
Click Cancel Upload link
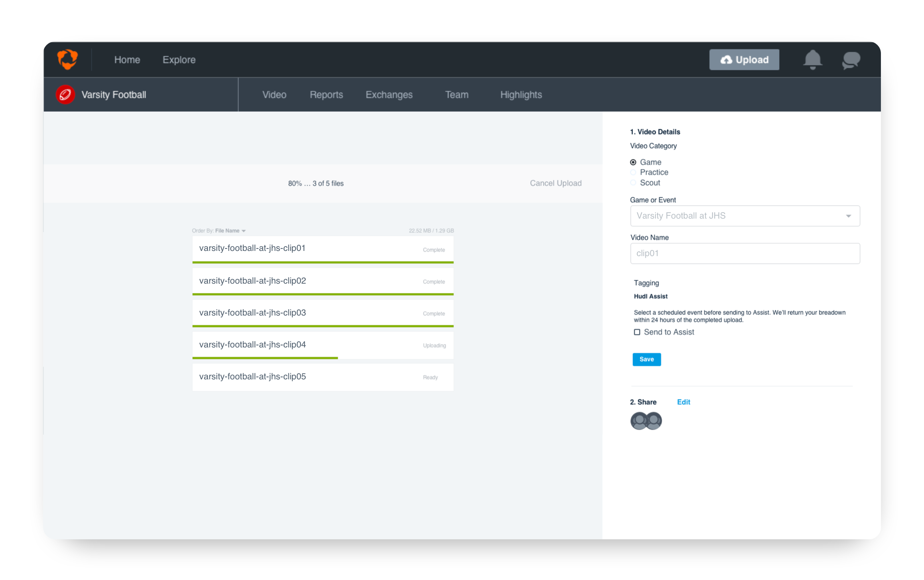[555, 183]
